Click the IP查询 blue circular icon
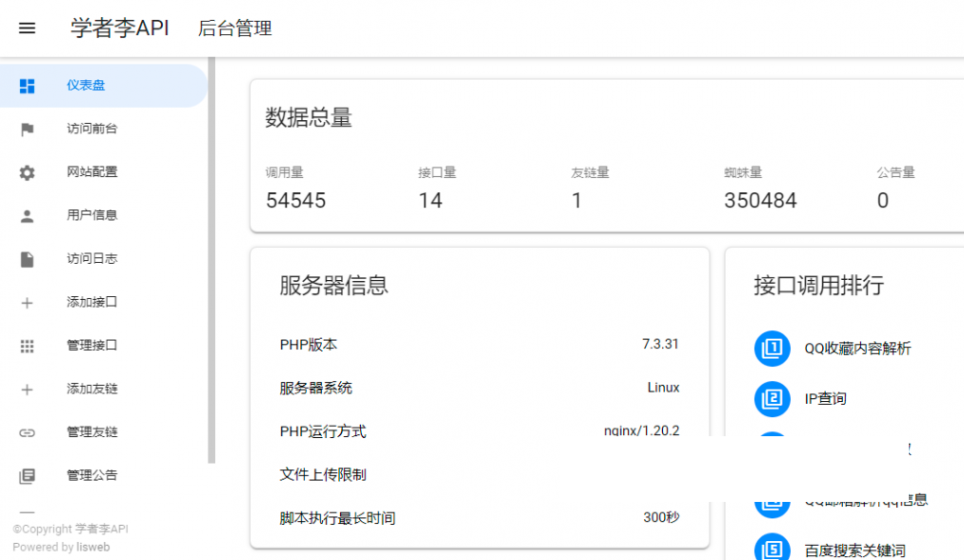The image size is (964, 560). (772, 399)
